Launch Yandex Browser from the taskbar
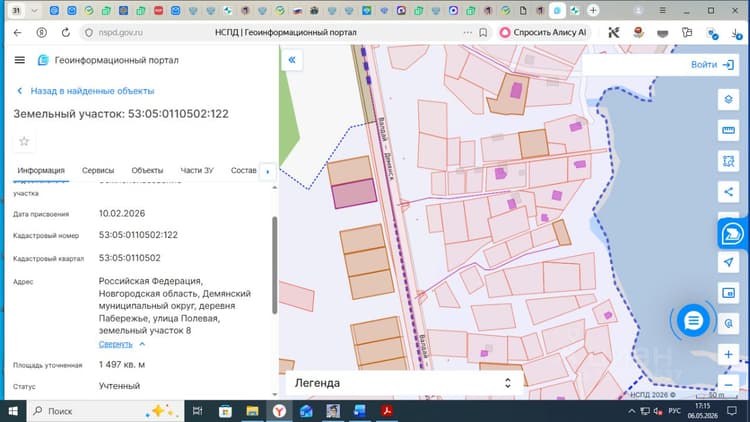 (279, 411)
